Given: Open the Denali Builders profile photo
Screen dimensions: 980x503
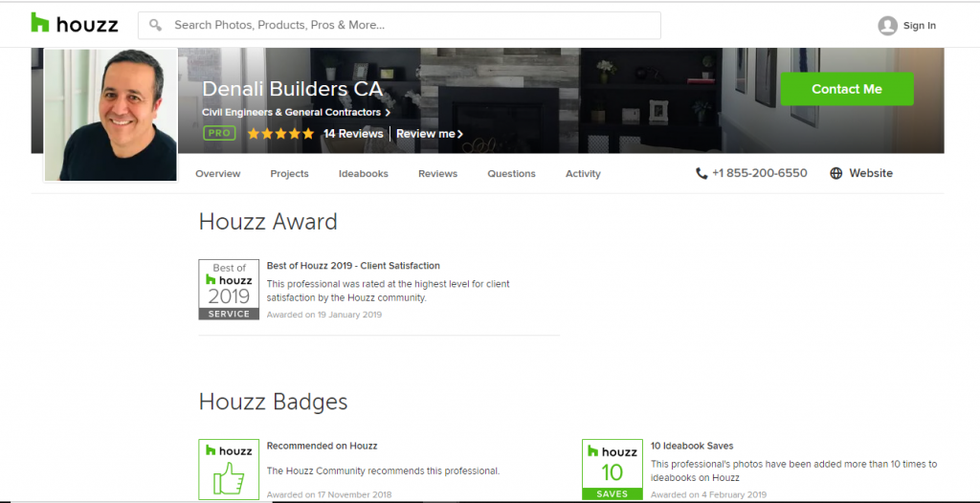Looking at the screenshot, I should coord(111,115).
